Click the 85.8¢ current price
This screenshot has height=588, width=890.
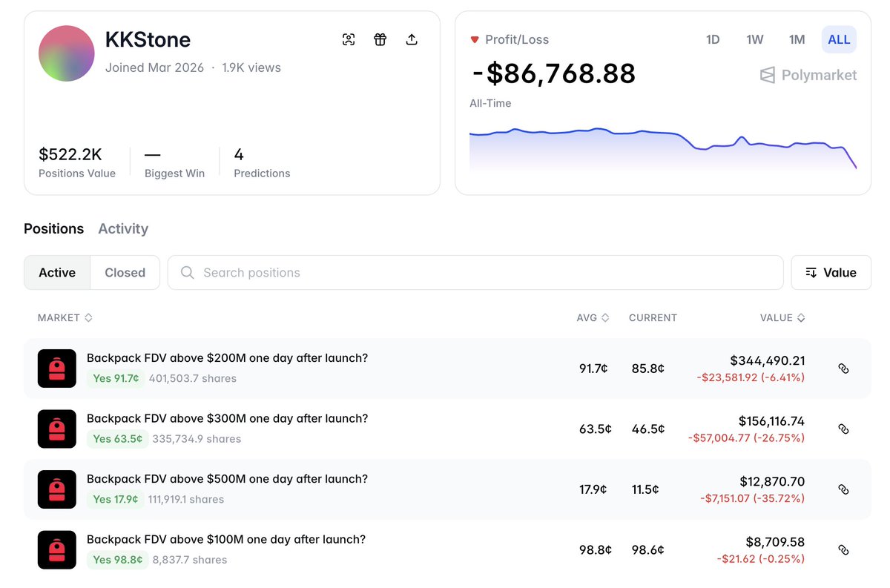point(648,369)
